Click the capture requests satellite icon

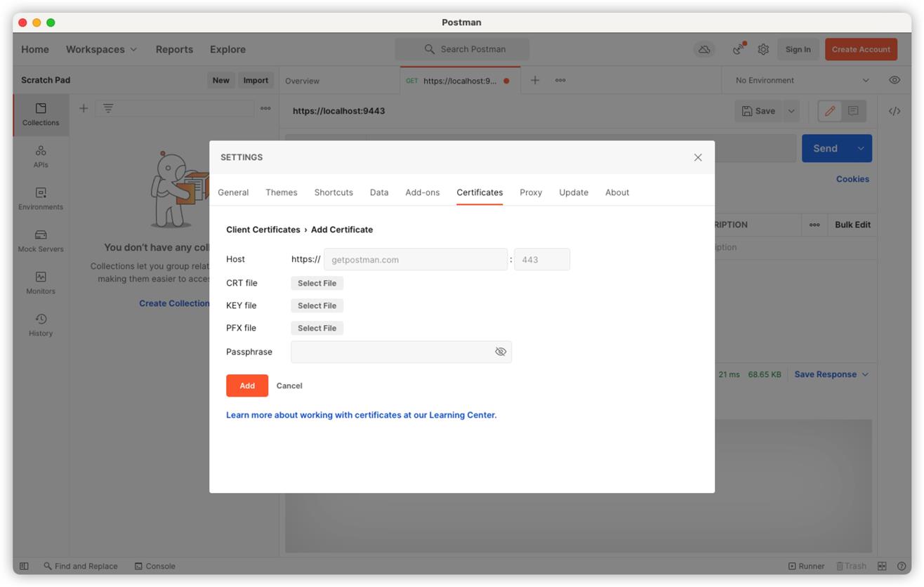click(739, 49)
